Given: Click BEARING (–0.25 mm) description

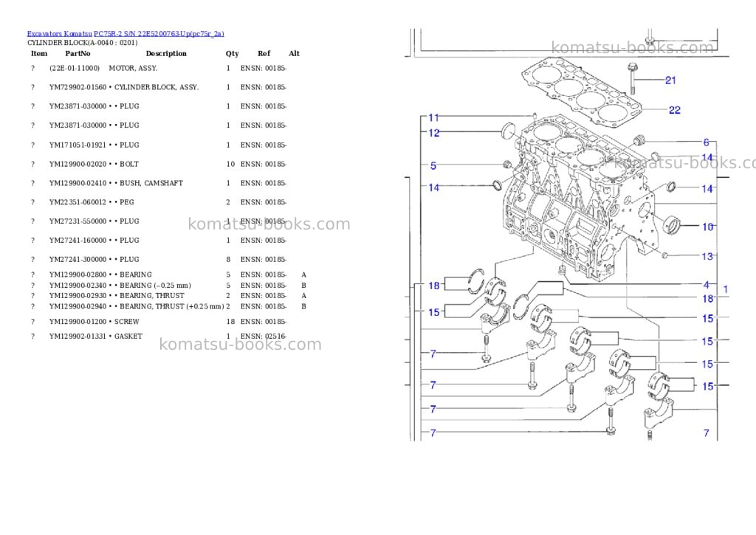Looking at the screenshot, I should pyautogui.click(x=155, y=286).
